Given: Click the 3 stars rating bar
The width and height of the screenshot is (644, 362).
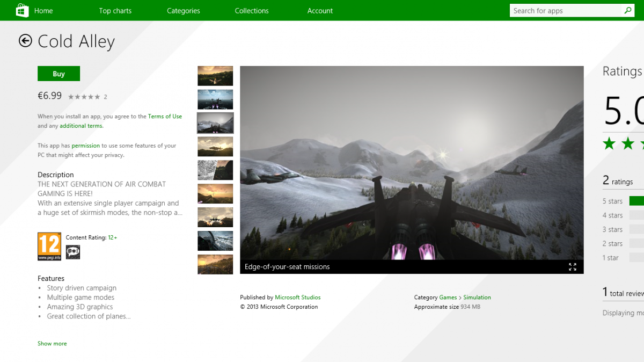Looking at the screenshot, I should [636, 229].
